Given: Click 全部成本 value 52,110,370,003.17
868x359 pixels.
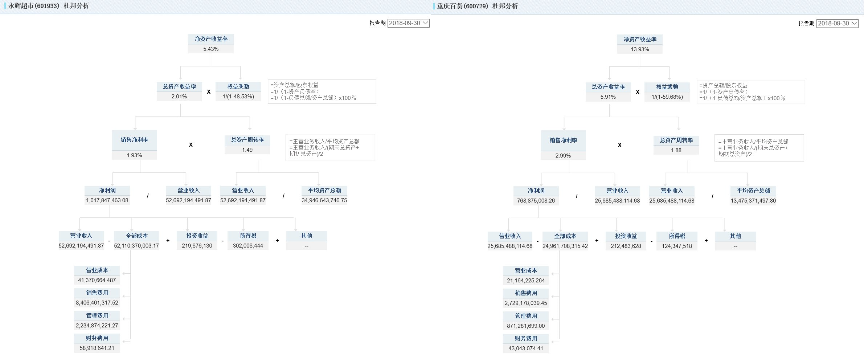Looking at the screenshot, I should (x=136, y=246).
